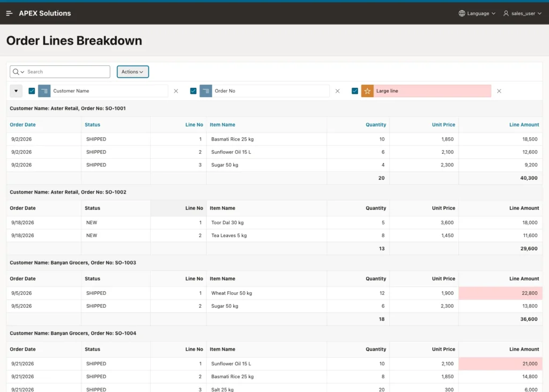The image size is (549, 392).
Task: Click Line Amount header in SO-1004 group
Action: 524,349
